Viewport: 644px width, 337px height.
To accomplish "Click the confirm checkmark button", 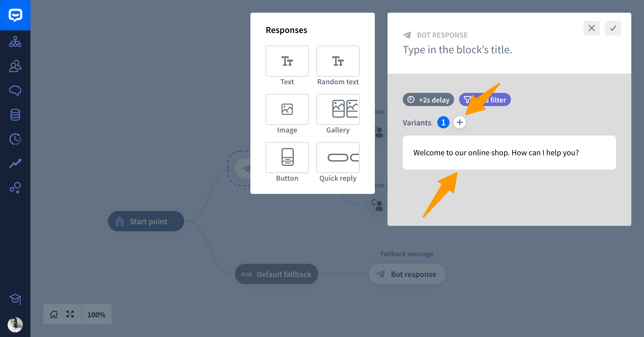I will (x=612, y=28).
